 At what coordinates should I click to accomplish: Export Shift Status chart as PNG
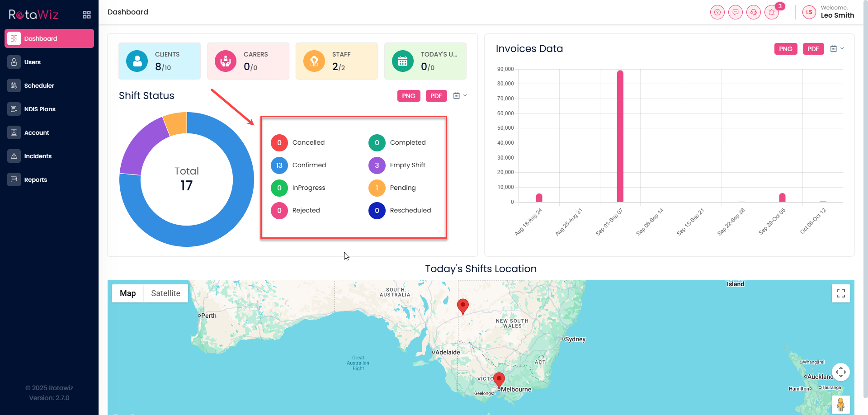coord(408,96)
